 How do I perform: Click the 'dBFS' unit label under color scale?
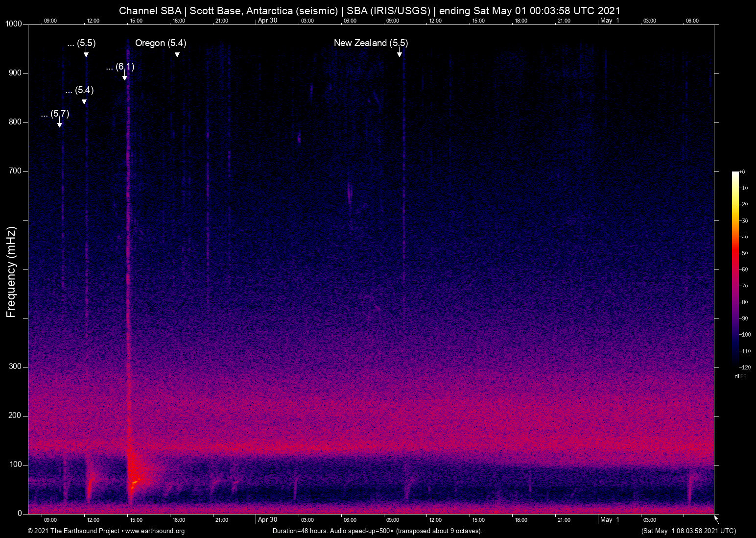740,376
